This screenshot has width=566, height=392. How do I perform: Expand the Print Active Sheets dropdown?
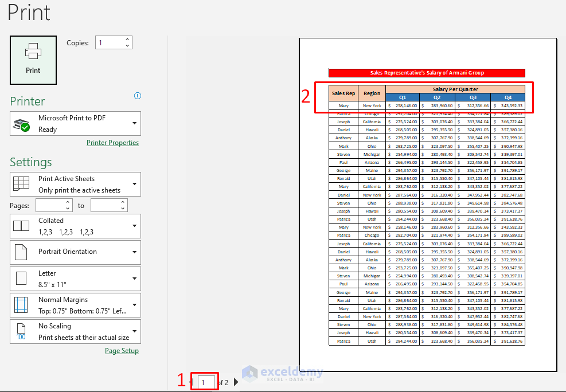point(76,185)
